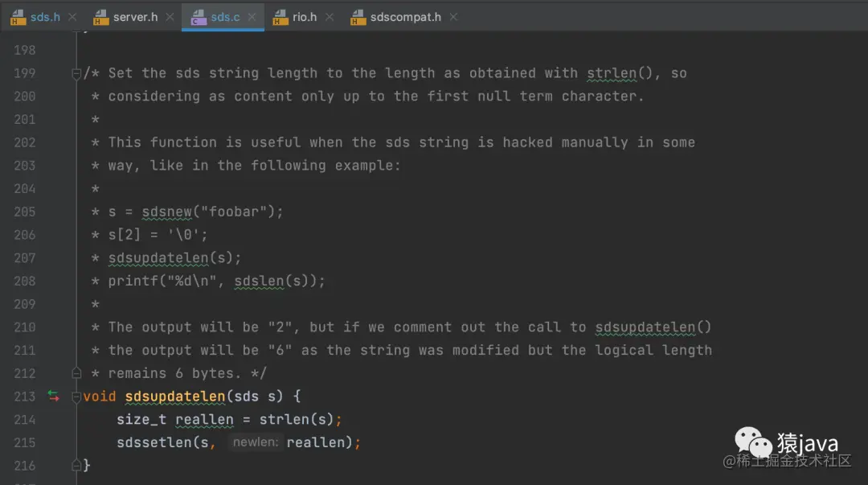
Task: Close the server.h tab
Action: point(170,17)
